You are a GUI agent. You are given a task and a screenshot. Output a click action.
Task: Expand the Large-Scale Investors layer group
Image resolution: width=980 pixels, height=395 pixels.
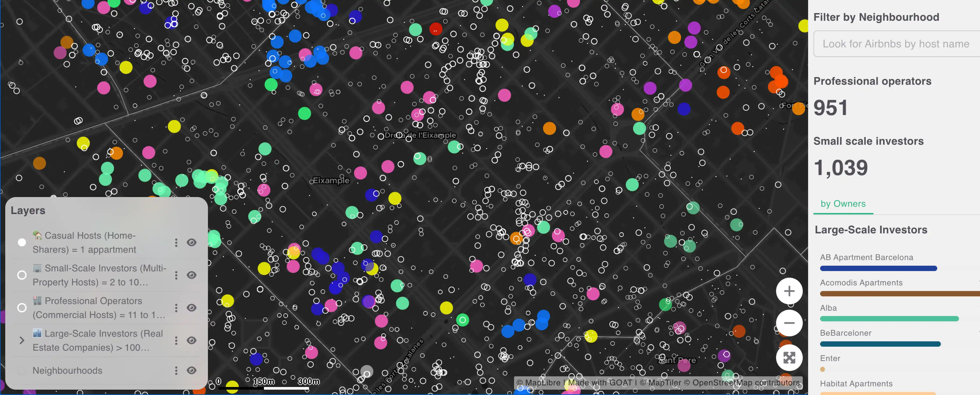tap(22, 341)
